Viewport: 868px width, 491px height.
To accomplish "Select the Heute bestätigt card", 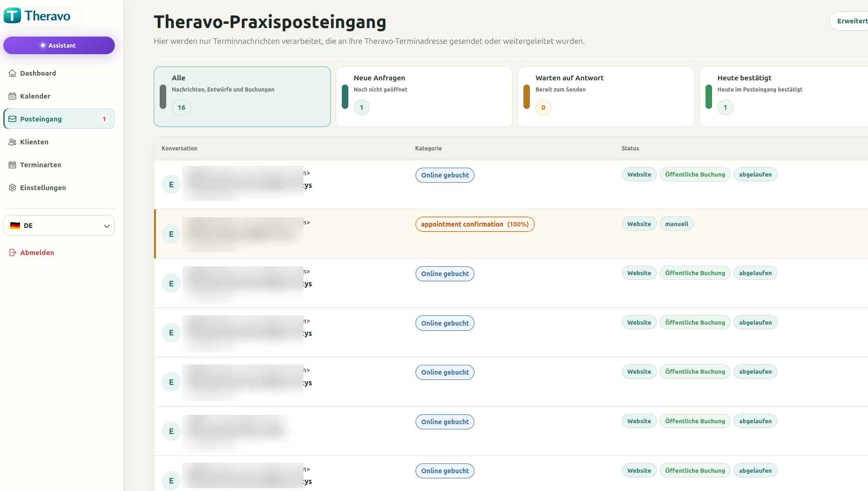I will [783, 97].
